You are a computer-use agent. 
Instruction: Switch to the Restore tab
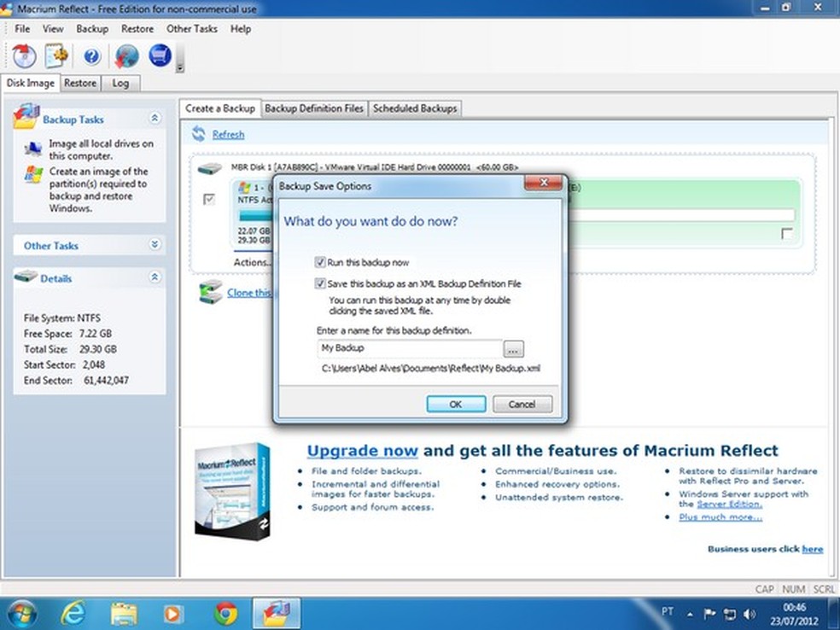coord(80,83)
